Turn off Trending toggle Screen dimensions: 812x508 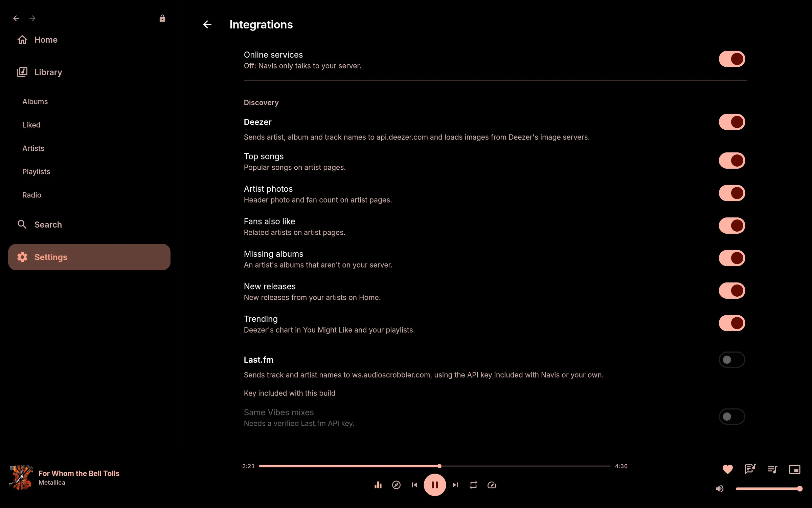click(732, 323)
